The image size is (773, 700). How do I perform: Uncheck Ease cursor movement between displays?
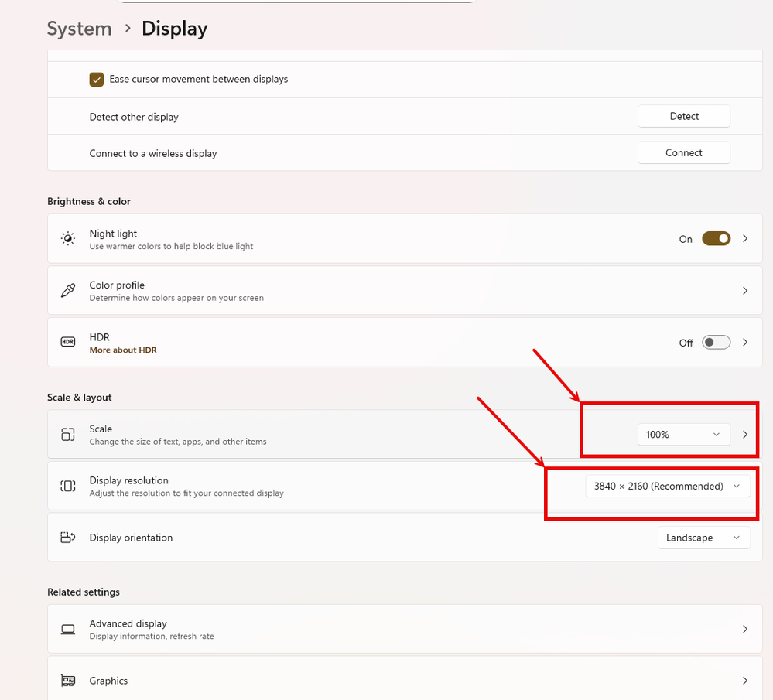tap(97, 79)
